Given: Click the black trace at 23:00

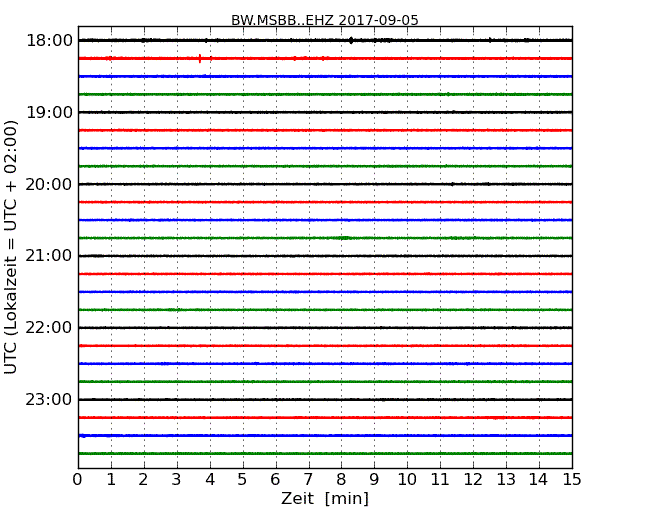Looking at the screenshot, I should coord(325,400).
